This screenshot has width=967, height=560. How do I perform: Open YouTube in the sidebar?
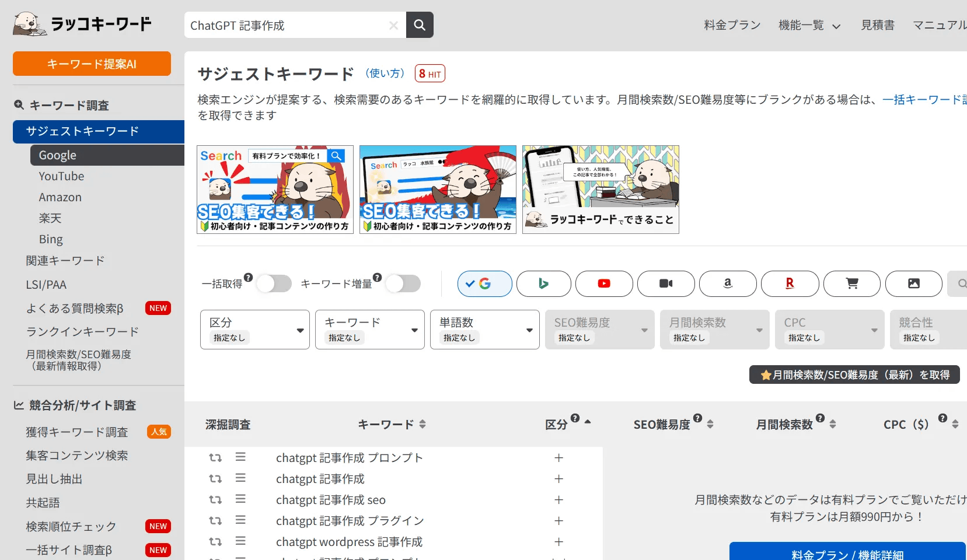(x=61, y=176)
